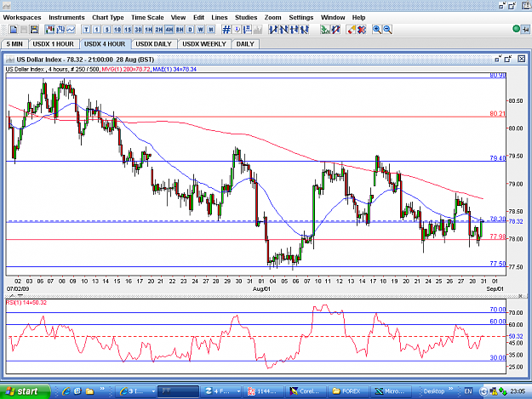
Task: Set time scale to 10 minutes
Action: (x=117, y=30)
